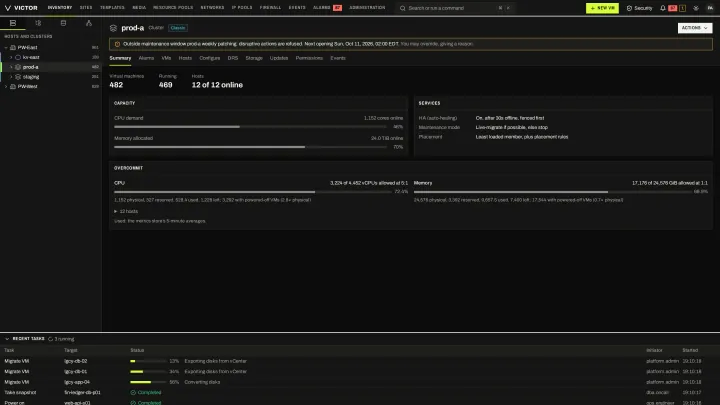
Task: Click the yellow warning count badge
Action: click(682, 8)
